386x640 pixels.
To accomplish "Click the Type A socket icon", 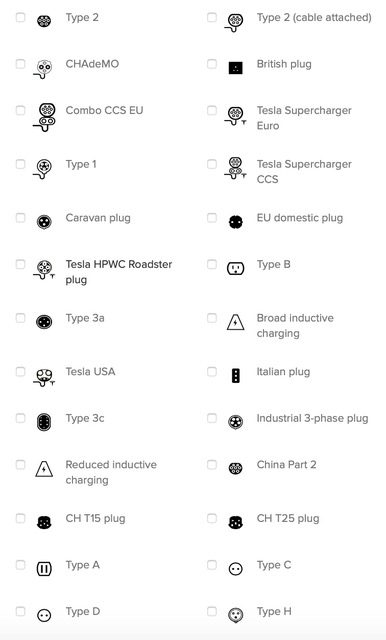I will tap(44, 569).
